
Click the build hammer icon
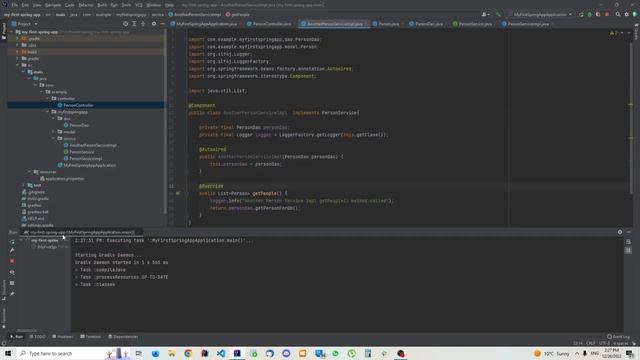click(498, 15)
